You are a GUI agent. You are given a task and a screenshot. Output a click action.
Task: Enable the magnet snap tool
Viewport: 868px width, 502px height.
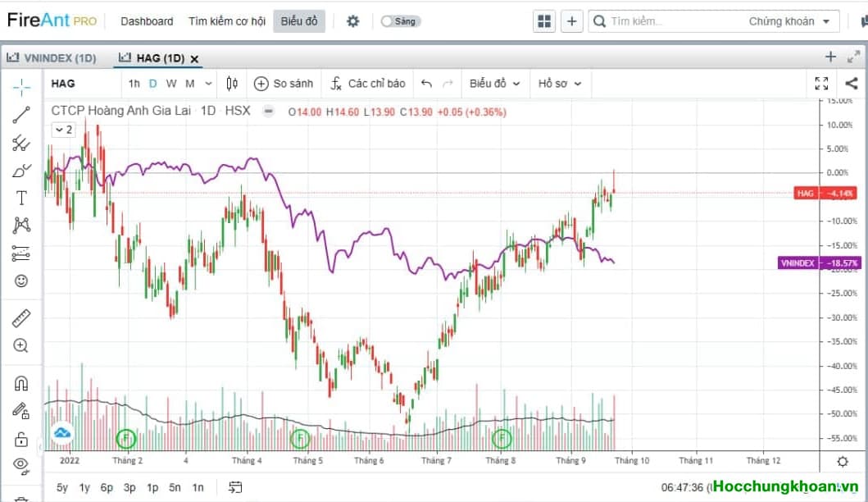point(21,383)
